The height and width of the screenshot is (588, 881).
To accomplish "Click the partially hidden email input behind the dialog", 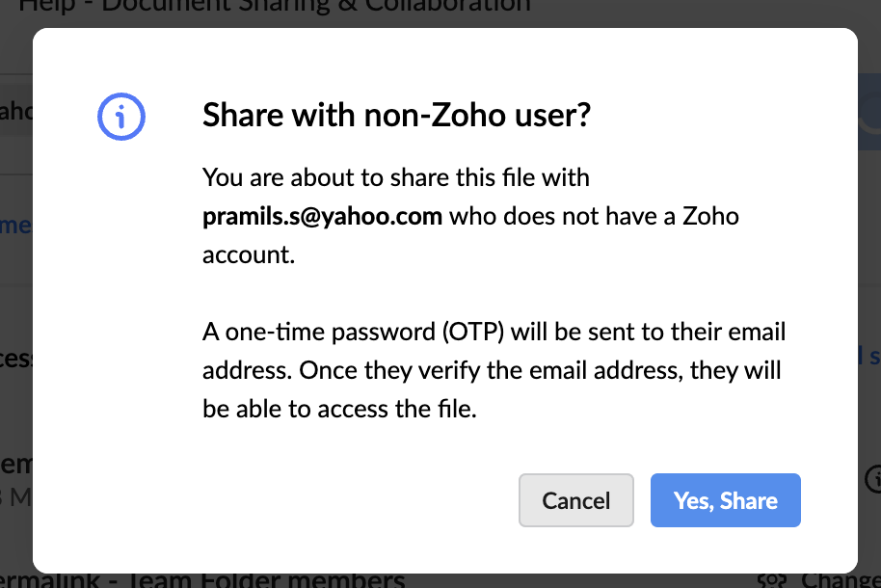I will tap(16, 111).
